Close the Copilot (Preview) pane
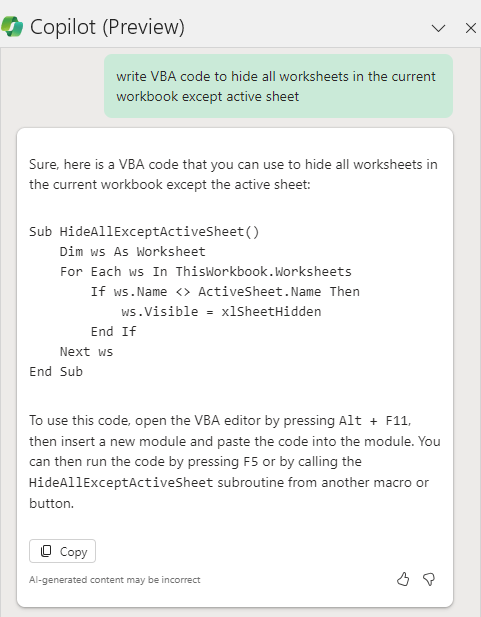This screenshot has height=617, width=481. 471,28
